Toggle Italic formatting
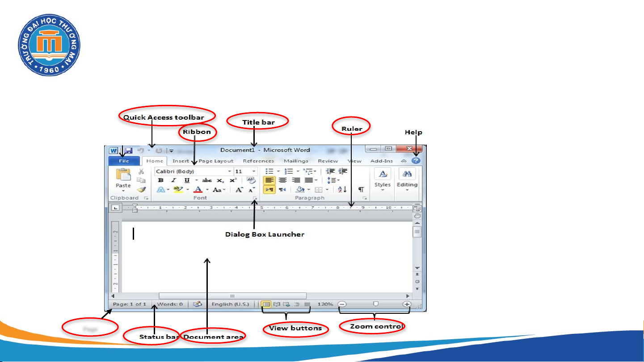Image resolution: width=644 pixels, height=362 pixels. pyautogui.click(x=173, y=180)
